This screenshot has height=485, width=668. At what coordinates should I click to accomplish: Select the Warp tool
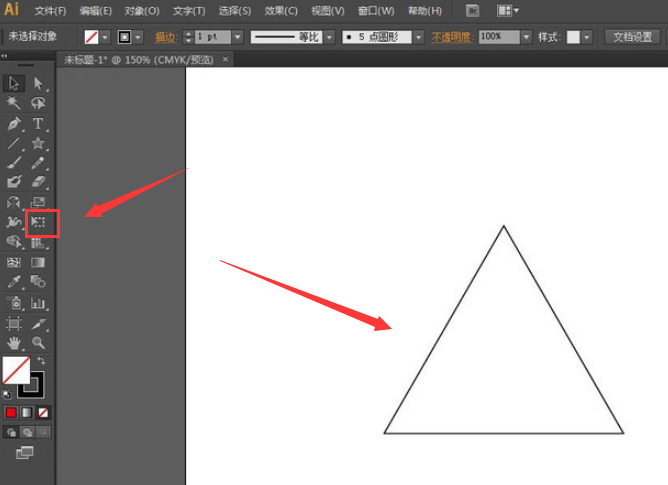pyautogui.click(x=14, y=222)
